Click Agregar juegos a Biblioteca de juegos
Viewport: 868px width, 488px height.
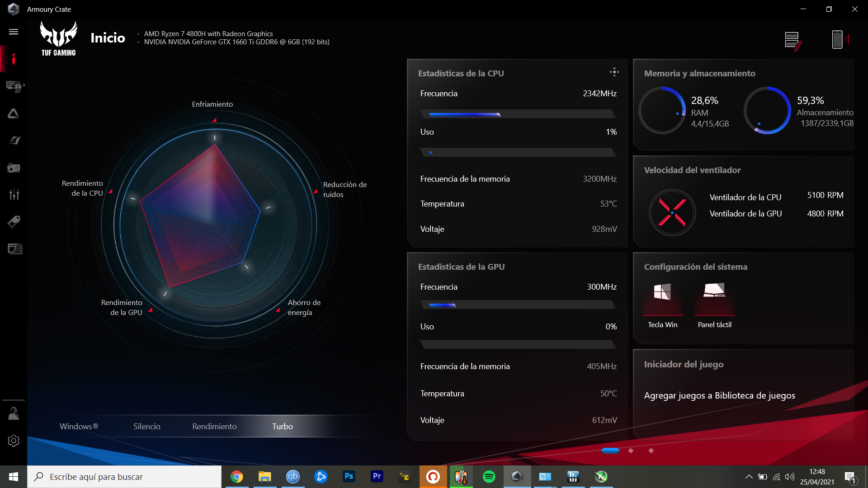pos(719,395)
